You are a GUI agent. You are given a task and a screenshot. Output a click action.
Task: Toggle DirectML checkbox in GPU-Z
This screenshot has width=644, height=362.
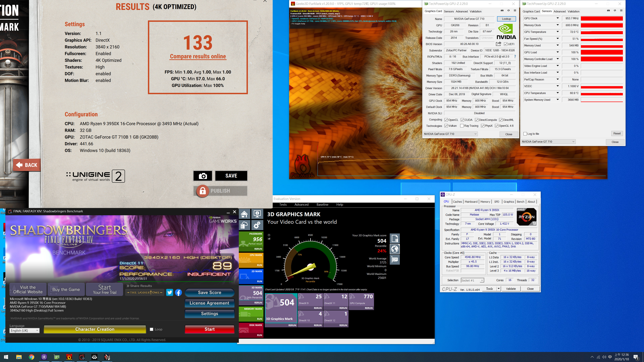501,120
